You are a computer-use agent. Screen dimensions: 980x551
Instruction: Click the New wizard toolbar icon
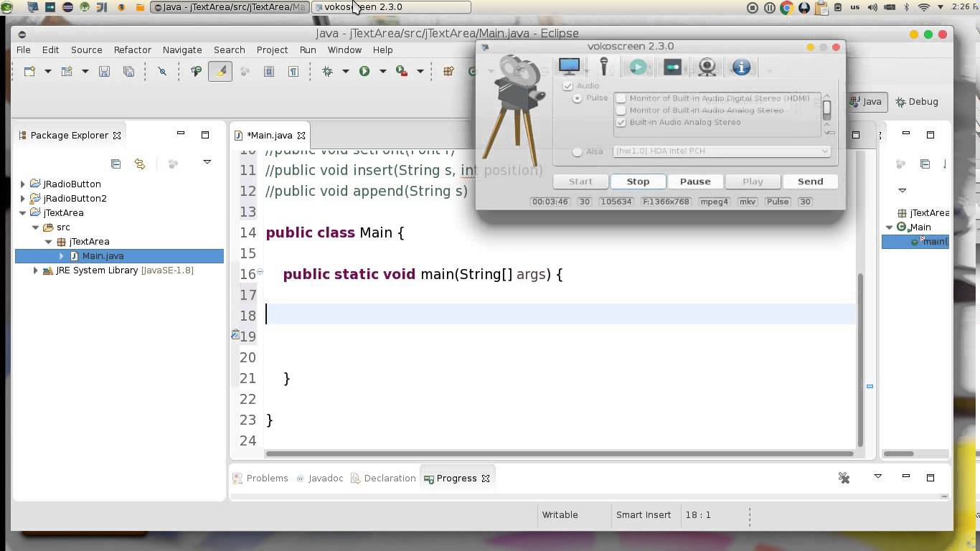pyautogui.click(x=29, y=71)
